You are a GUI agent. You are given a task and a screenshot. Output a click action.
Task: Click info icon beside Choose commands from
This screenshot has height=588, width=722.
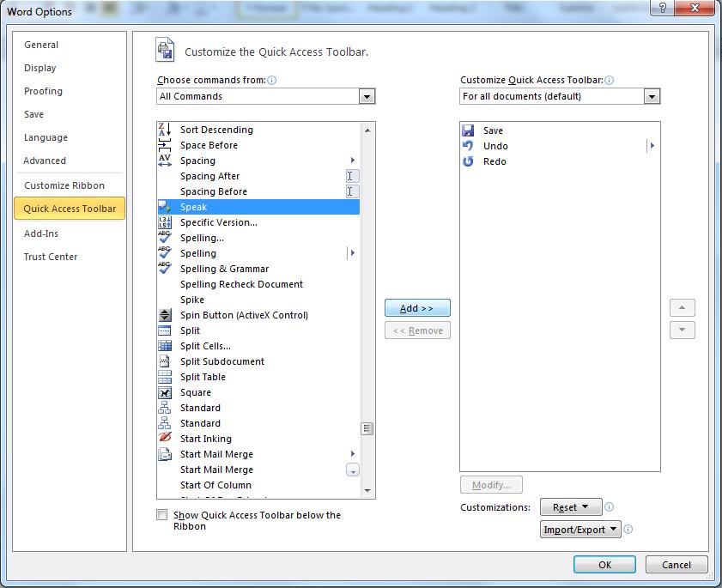[271, 80]
